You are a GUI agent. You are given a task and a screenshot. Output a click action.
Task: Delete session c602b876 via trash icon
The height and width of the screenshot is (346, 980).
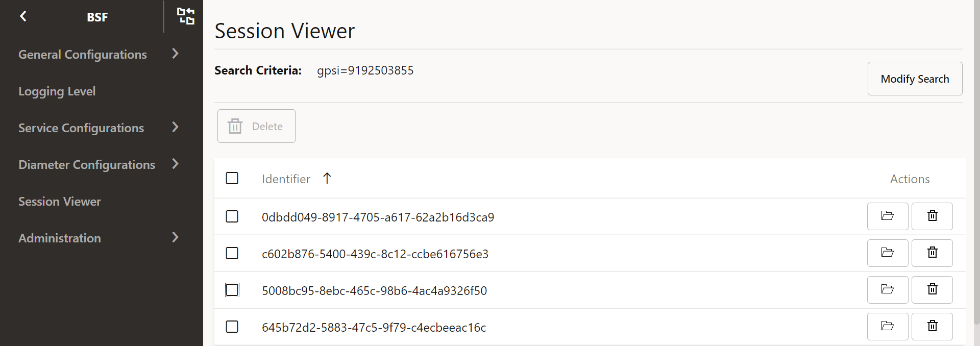click(x=932, y=253)
